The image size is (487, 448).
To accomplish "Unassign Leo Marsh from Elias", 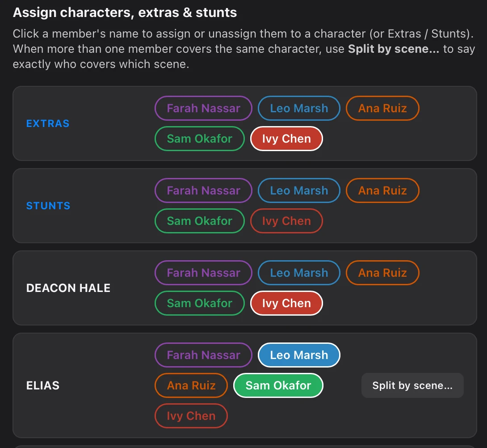I will coord(299,355).
